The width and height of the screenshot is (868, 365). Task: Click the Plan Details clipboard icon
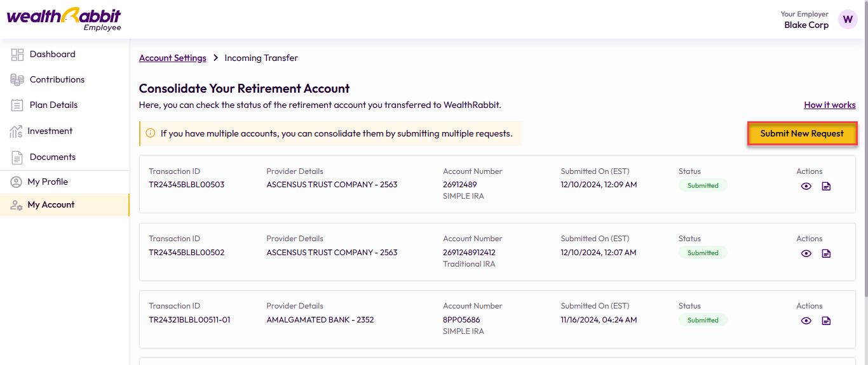[x=17, y=105]
